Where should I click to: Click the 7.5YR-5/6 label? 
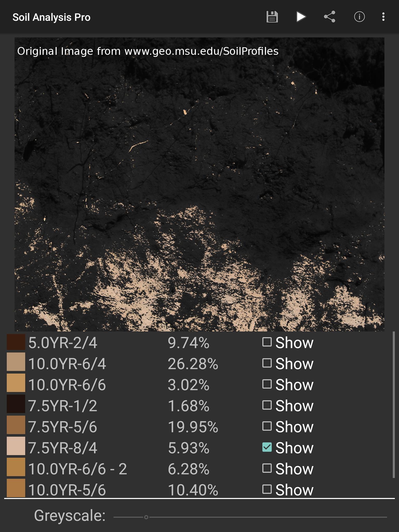(63, 427)
